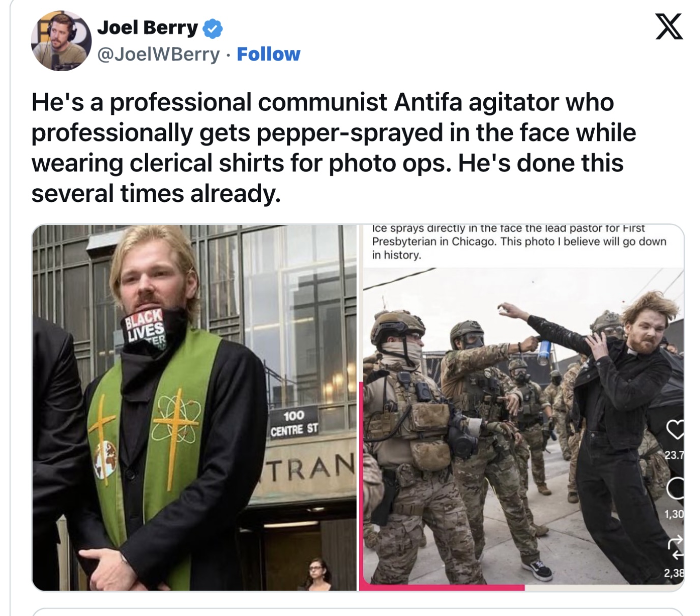Click the 2,38 shares count
This screenshot has height=616, width=700.
[674, 574]
